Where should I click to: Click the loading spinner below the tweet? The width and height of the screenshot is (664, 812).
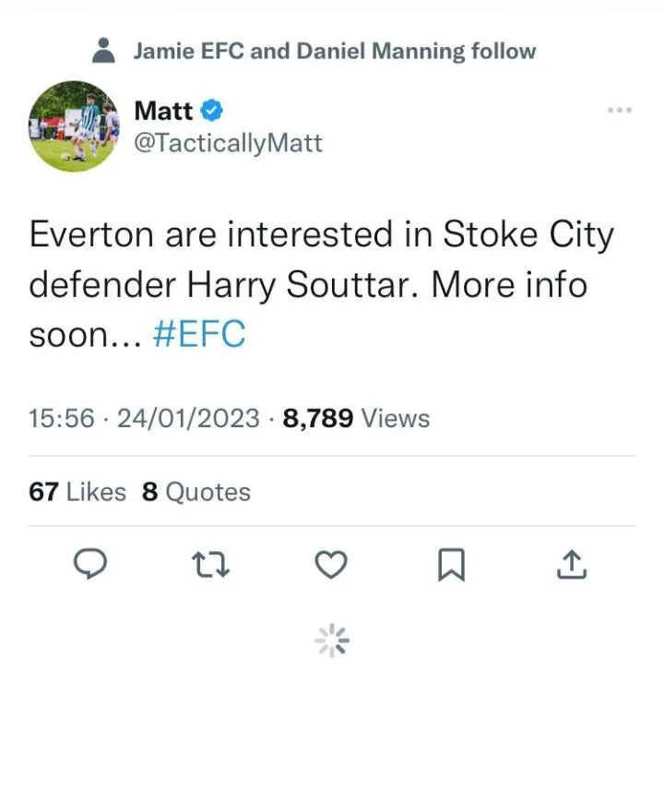(x=332, y=639)
